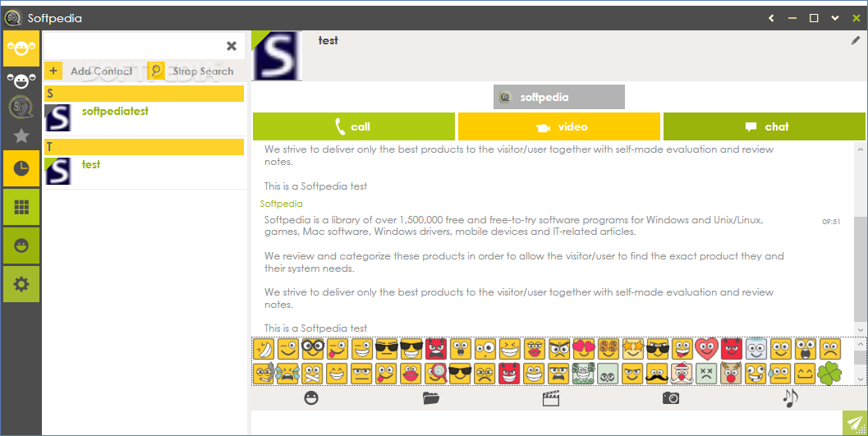Insert the crossed-bandage mouth emoticon
The image size is (868, 436).
[313, 374]
